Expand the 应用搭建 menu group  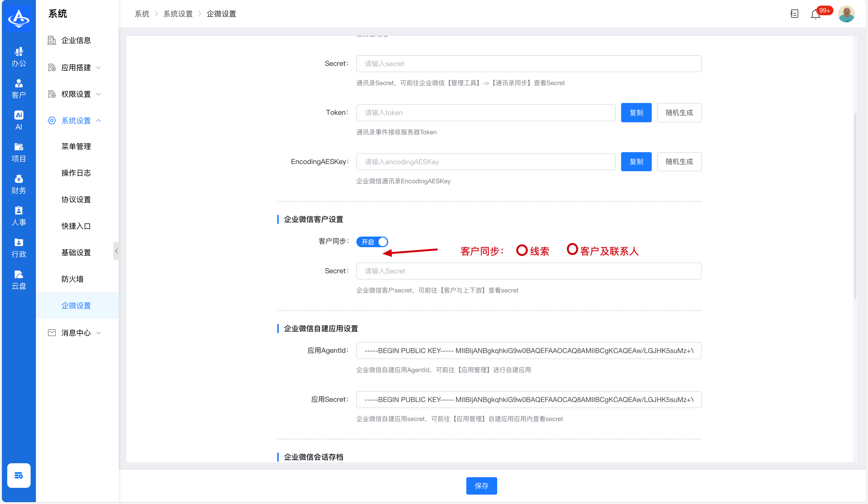click(x=76, y=68)
